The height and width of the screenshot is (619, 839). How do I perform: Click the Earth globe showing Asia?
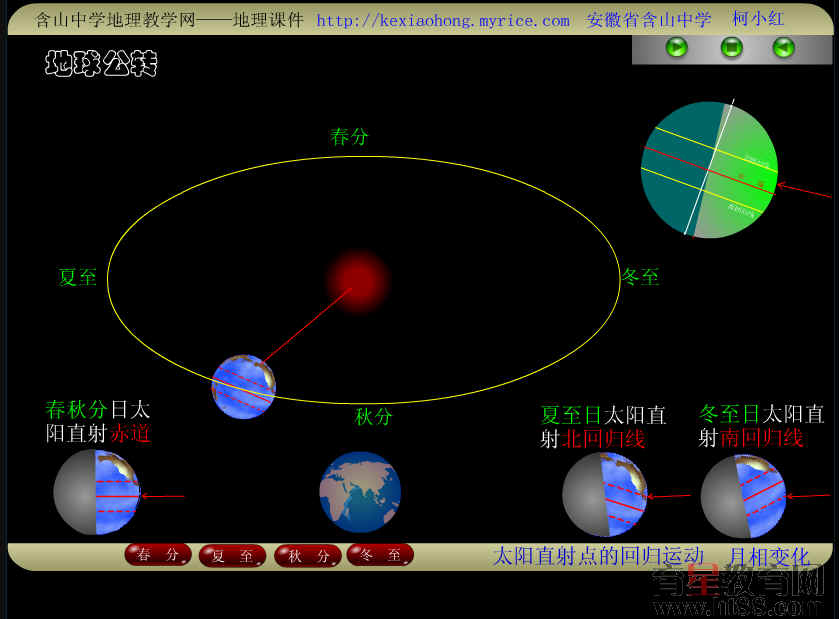[360, 492]
